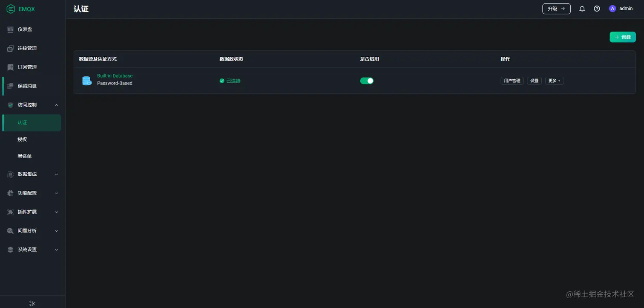Click the EMQX logo icon
644x308 pixels.
point(11,9)
